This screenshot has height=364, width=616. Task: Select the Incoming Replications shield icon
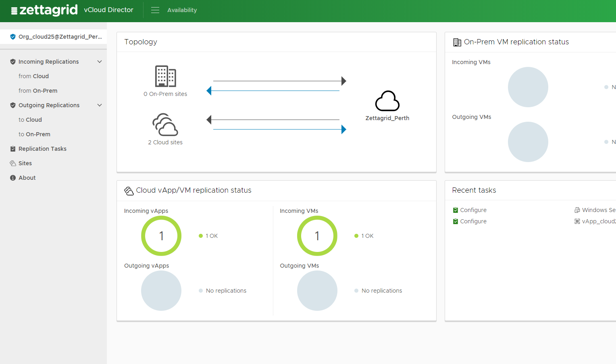point(12,61)
